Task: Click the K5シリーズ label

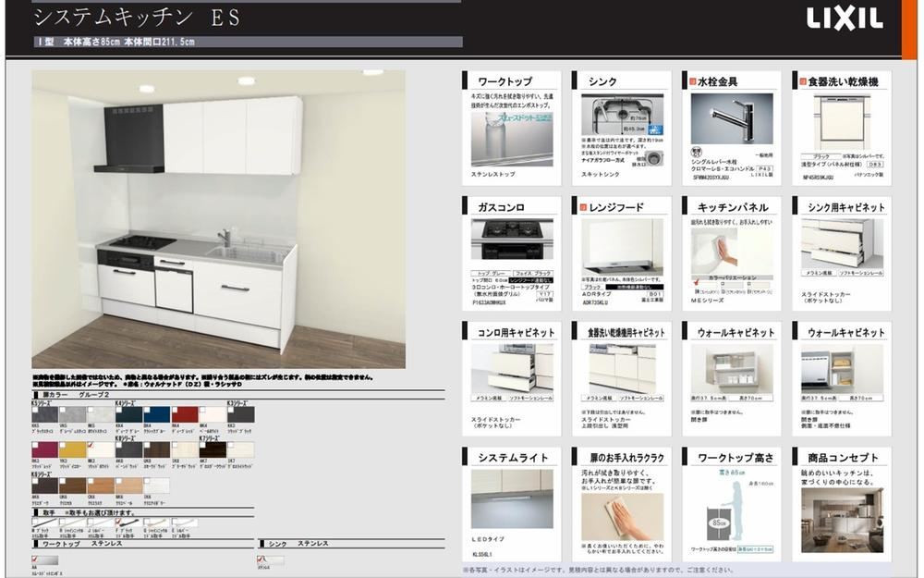Action: click(x=42, y=403)
